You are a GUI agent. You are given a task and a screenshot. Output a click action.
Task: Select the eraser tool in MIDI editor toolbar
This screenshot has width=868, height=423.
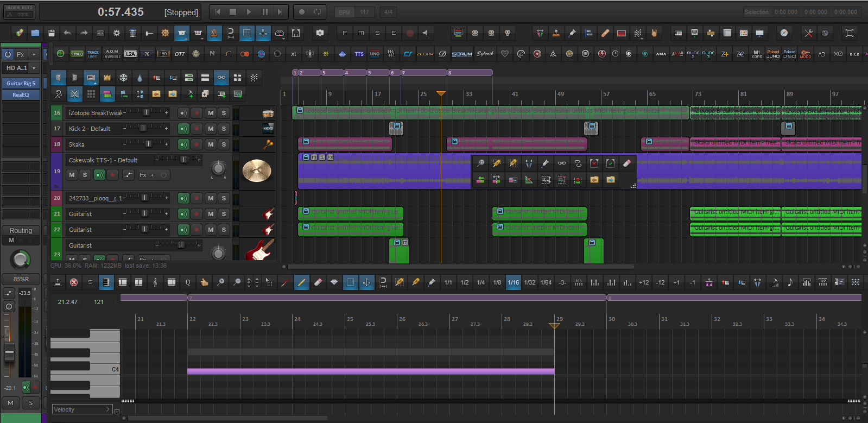point(318,282)
